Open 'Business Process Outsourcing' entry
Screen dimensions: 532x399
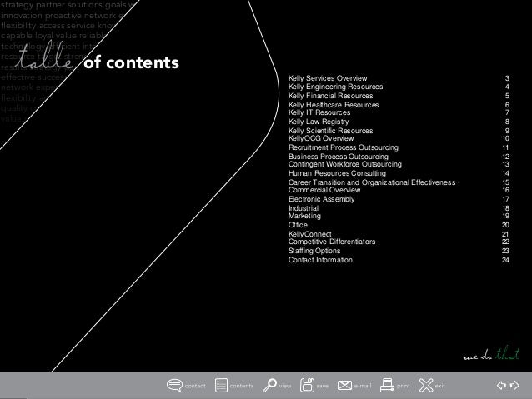point(339,157)
